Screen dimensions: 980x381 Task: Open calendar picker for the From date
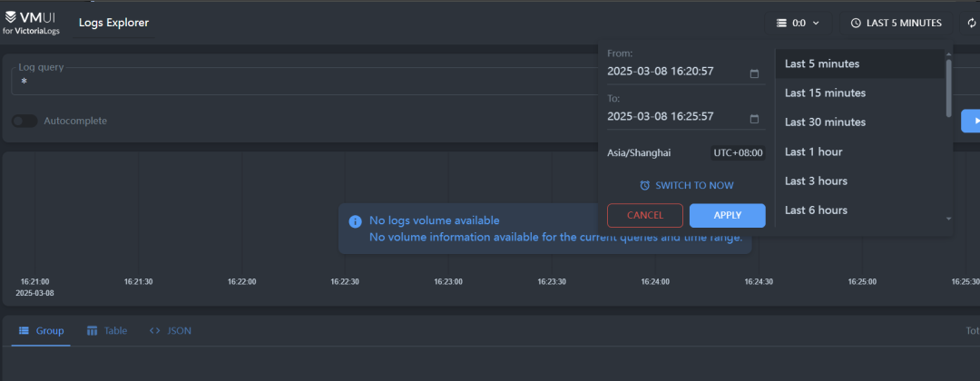pyautogui.click(x=754, y=73)
